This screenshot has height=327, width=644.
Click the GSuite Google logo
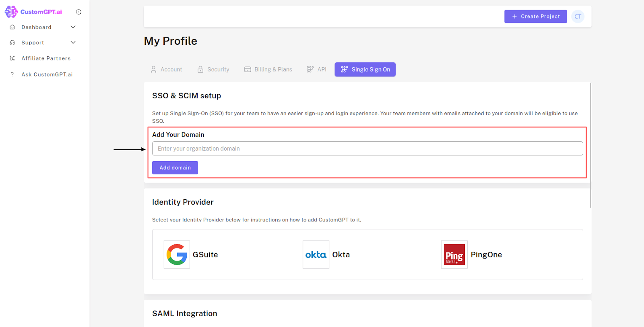(x=177, y=255)
